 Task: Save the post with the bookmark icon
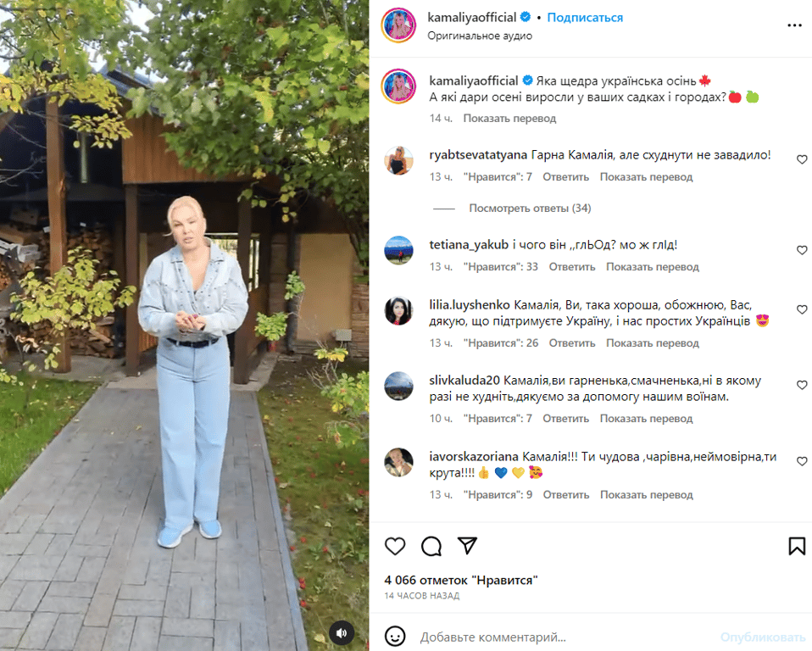797,546
